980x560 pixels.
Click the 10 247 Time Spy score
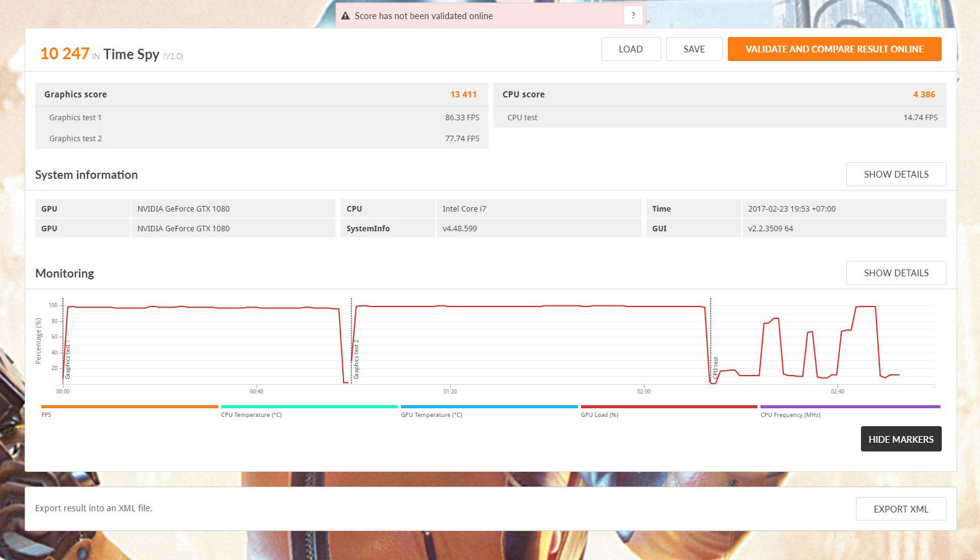pos(65,54)
